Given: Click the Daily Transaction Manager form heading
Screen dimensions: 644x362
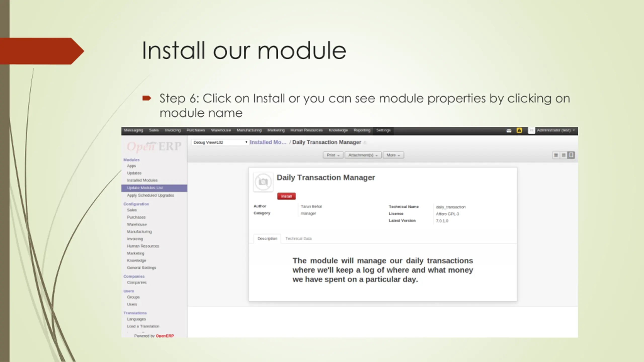Looking at the screenshot, I should pos(326,177).
